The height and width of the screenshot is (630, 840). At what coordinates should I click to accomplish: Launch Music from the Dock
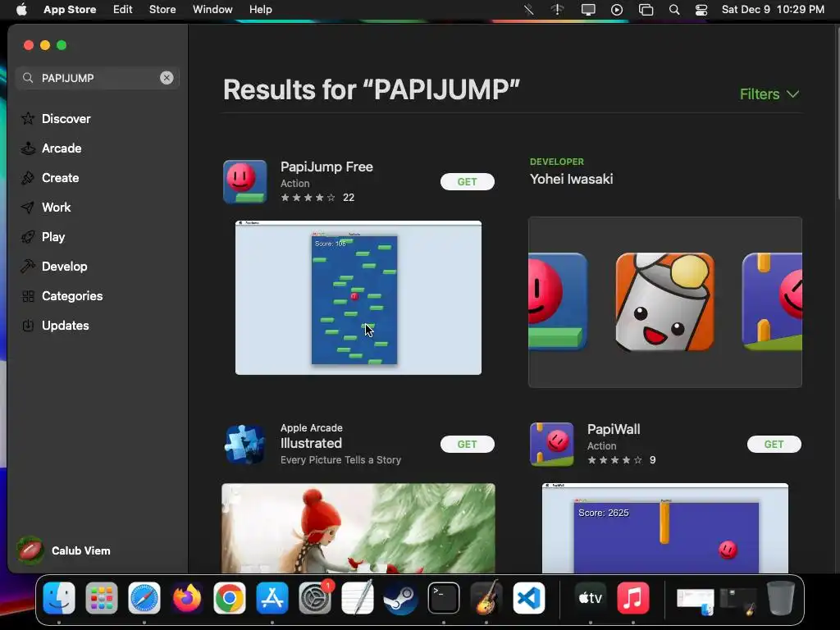633,598
